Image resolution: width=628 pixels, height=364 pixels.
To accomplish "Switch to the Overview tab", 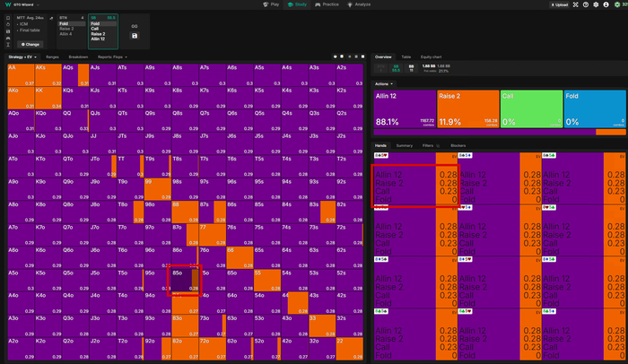I will pyautogui.click(x=383, y=56).
